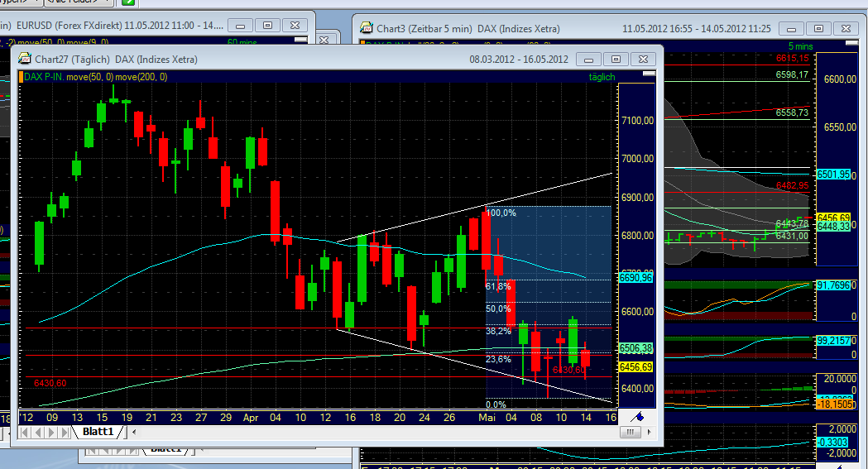Image resolution: width=868 pixels, height=469 pixels.
Task: Click the 38,2% Fibonacci level label
Action: pos(498,332)
